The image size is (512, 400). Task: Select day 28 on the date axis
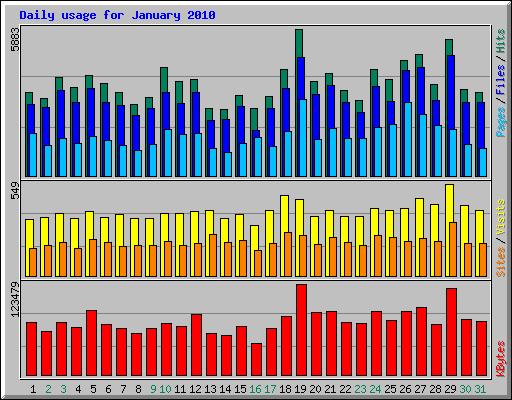[x=435, y=389]
